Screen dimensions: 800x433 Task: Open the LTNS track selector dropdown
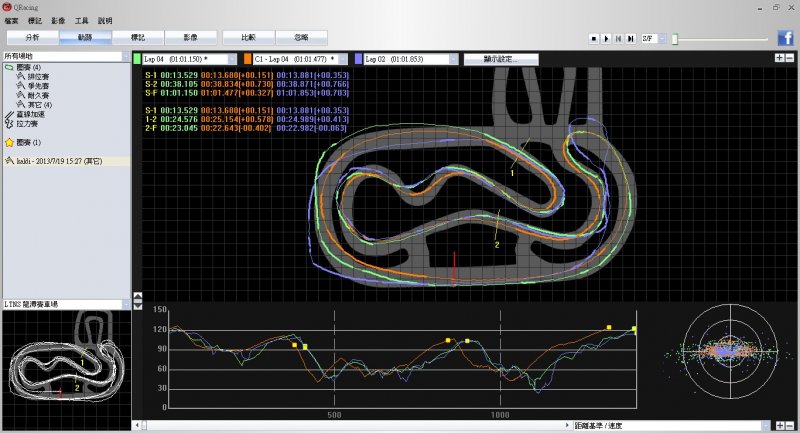[67, 304]
